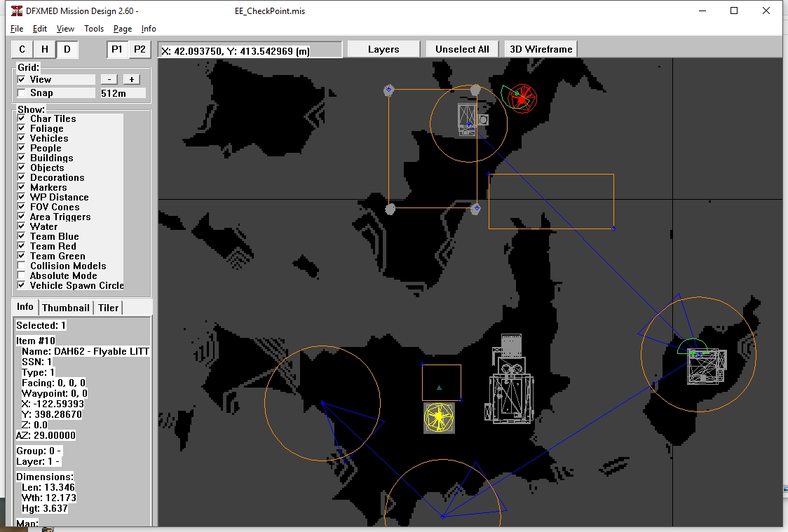Viewport: 788px width, 532px height.
Task: Open the 3D Wireframe view
Action: (x=541, y=49)
